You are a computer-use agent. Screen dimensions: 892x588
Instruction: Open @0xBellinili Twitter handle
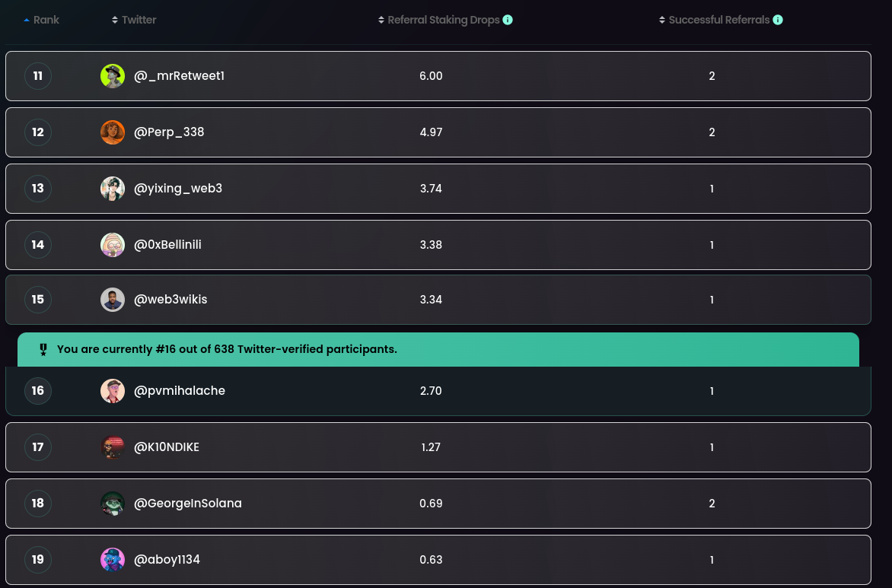coord(167,245)
